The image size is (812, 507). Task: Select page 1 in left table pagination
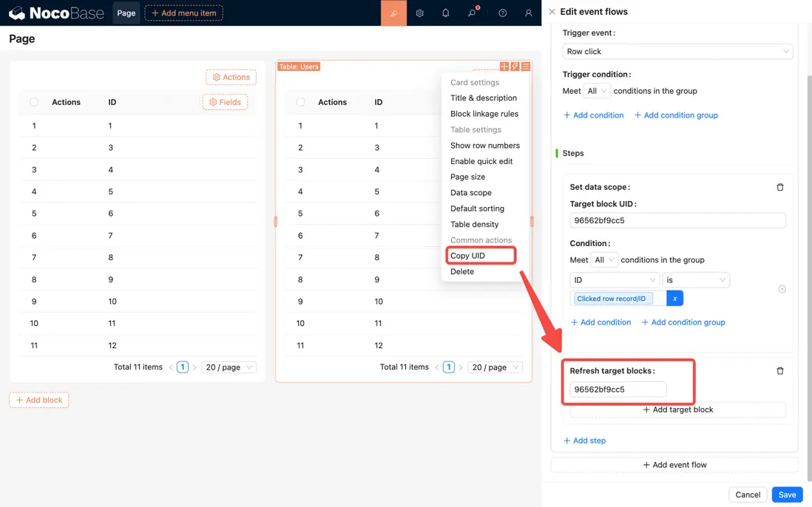pyautogui.click(x=183, y=367)
